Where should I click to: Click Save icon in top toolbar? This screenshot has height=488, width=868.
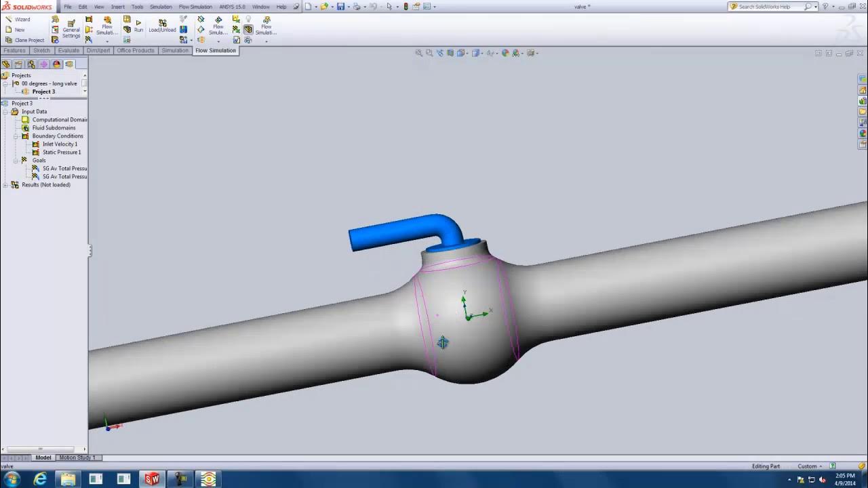click(340, 7)
